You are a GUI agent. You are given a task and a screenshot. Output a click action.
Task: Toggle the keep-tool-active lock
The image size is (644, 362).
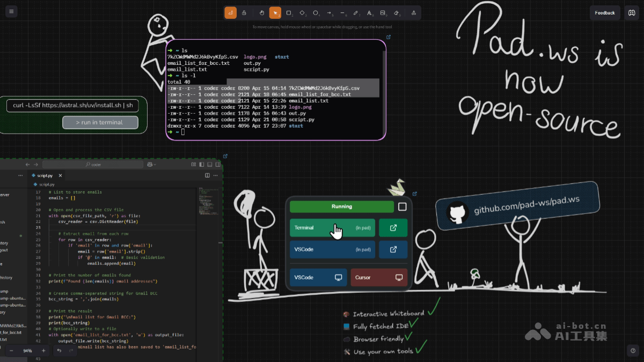[244, 12]
